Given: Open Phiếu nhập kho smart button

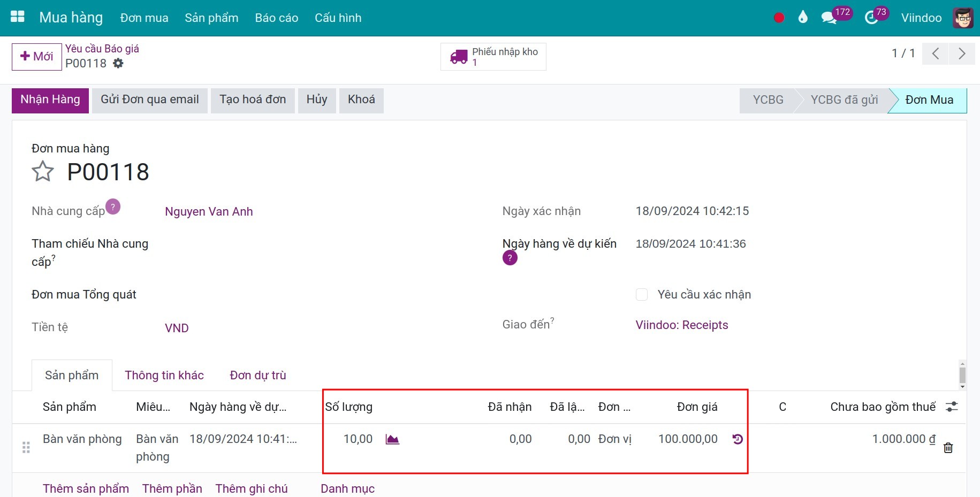Looking at the screenshot, I should pos(493,57).
